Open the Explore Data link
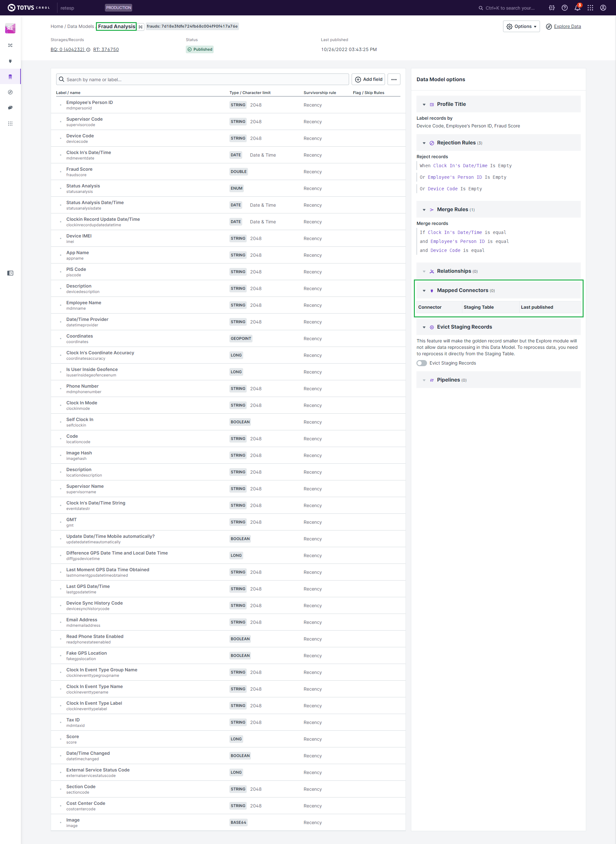 (567, 27)
